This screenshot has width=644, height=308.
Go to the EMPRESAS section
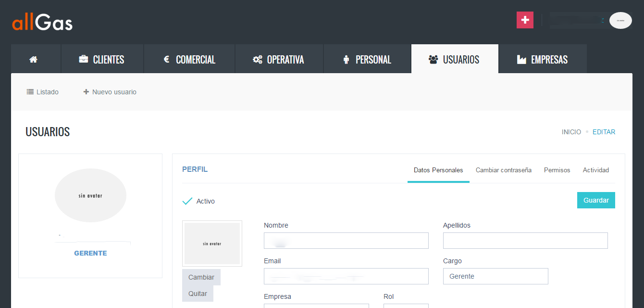point(542,59)
